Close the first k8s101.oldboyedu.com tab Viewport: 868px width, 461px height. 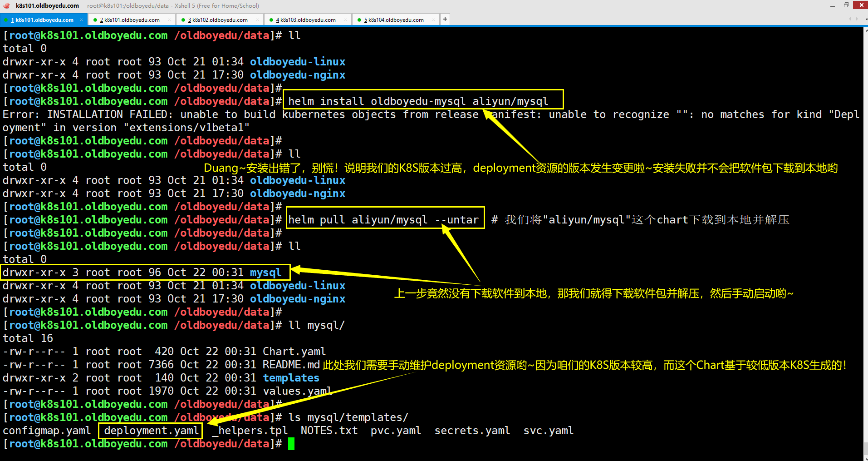(82, 20)
